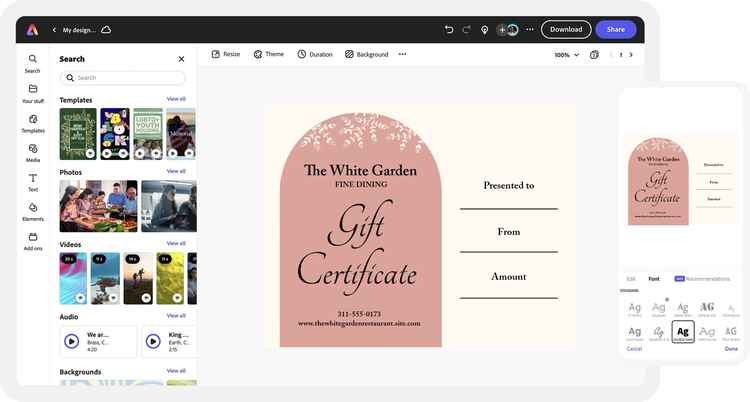Open the lightbulb tips icon
The image size is (750, 402).
pyautogui.click(x=485, y=30)
